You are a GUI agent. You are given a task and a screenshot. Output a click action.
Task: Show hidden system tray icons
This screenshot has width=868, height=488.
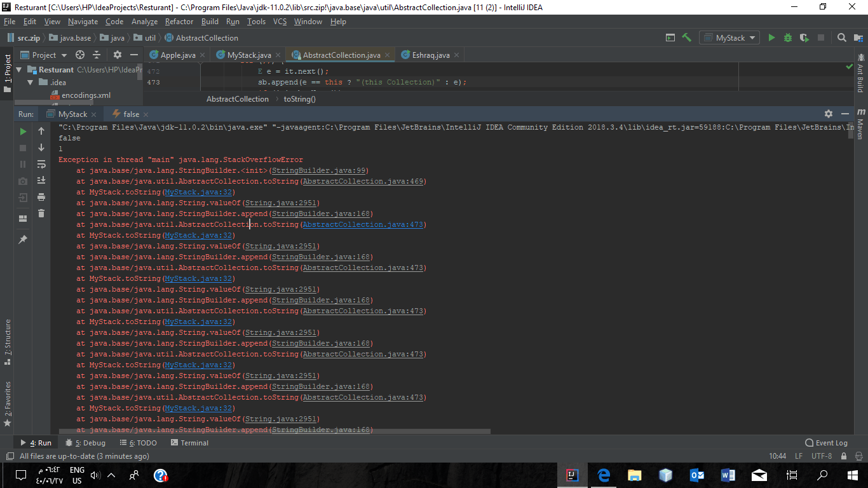point(111,475)
